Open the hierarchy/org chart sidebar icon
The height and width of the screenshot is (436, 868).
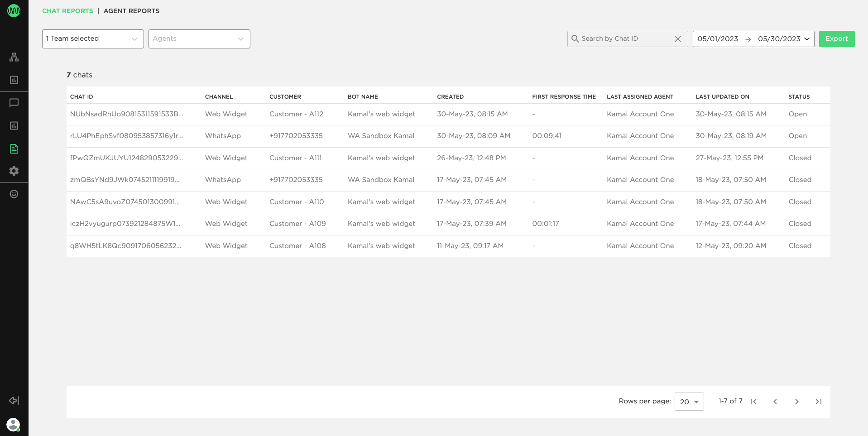click(14, 57)
